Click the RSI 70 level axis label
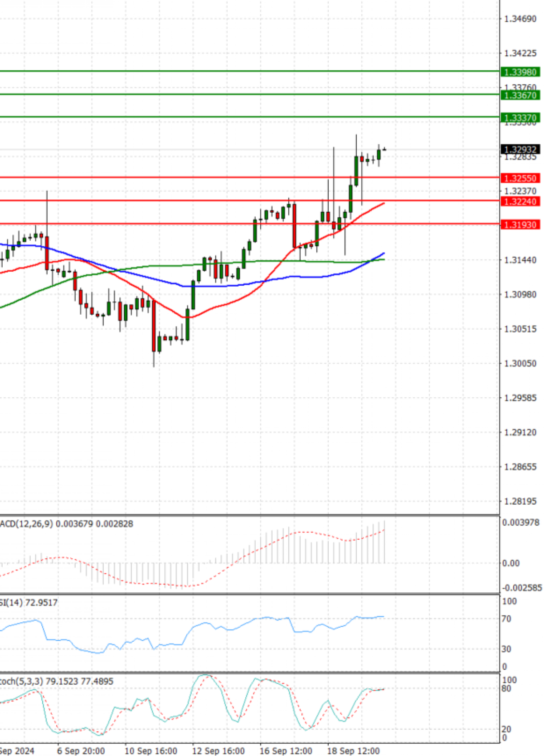 point(506,619)
